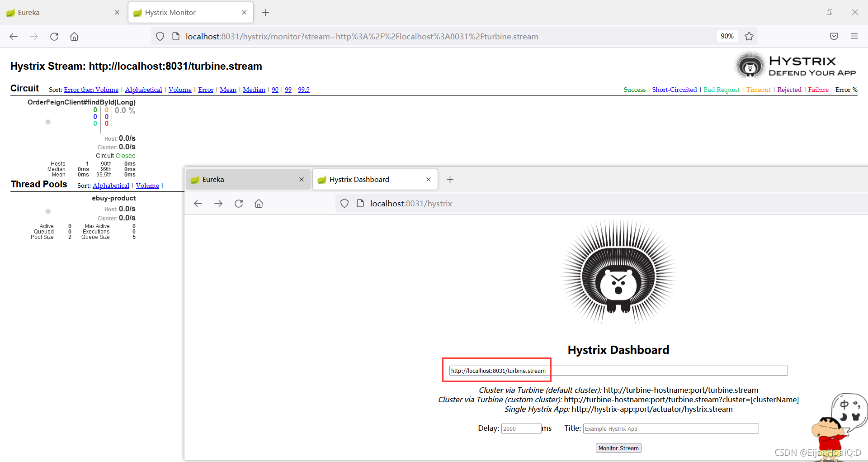Go forward in the Hystrix Dashboard browser
Screen dimensions: 868x462
[218, 204]
